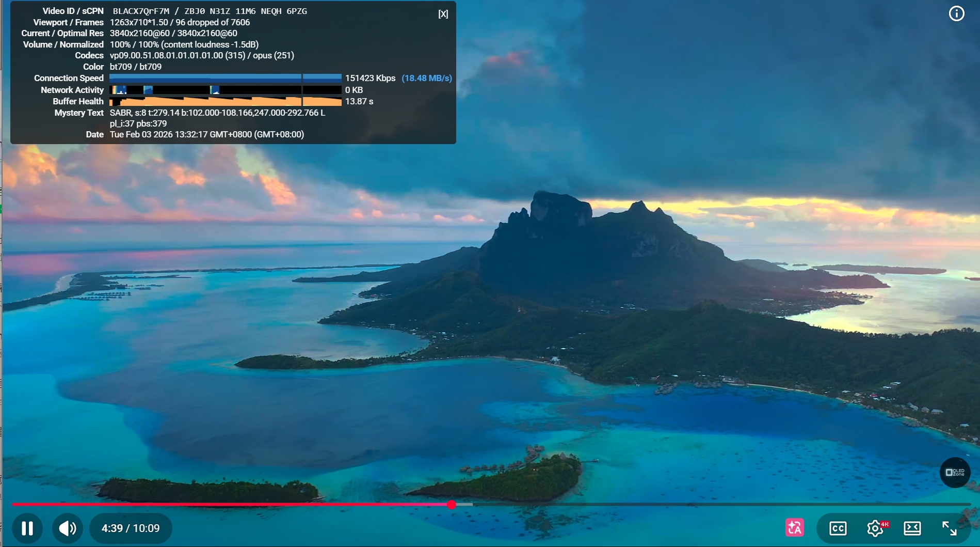Open the 4K settings gear
The image size is (980, 547).
(x=876, y=528)
